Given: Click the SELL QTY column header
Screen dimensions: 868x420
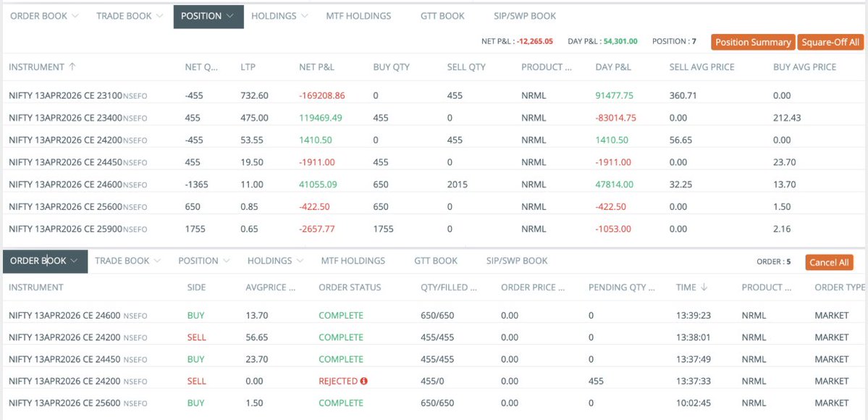Looking at the screenshot, I should click(x=466, y=67).
